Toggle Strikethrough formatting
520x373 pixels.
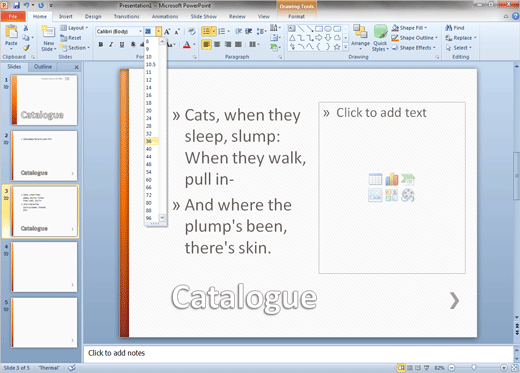point(133,44)
